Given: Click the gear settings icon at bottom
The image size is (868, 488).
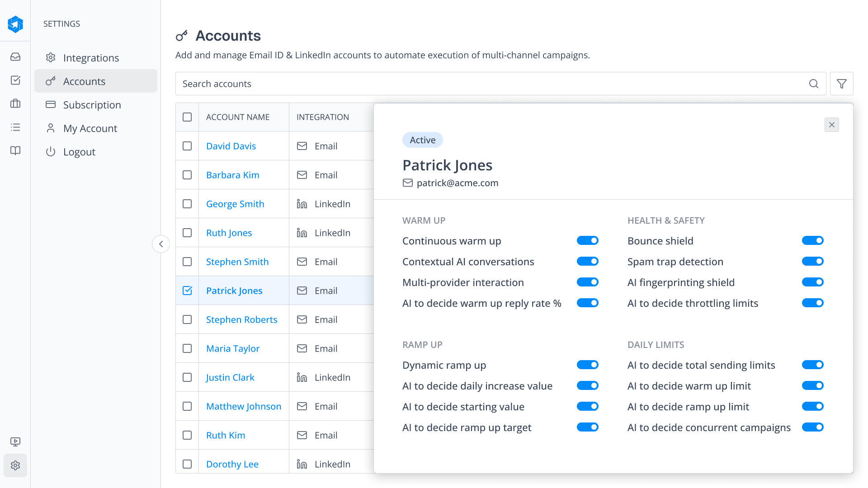Looking at the screenshot, I should 15,465.
